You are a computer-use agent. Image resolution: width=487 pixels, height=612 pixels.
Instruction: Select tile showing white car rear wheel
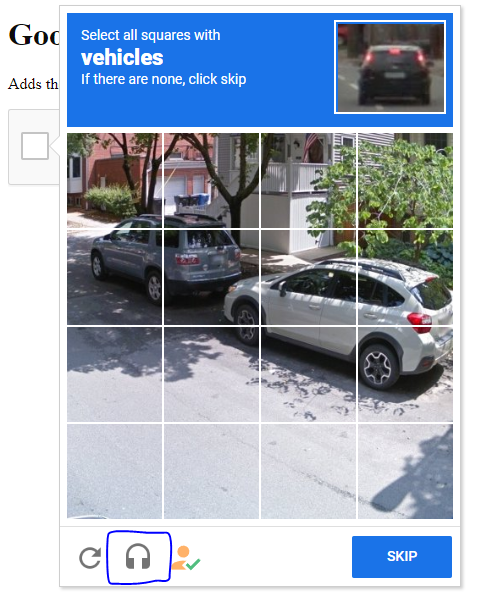(405, 374)
